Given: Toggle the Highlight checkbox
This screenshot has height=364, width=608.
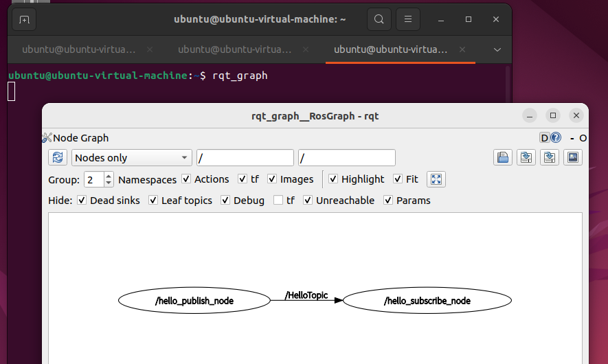Looking at the screenshot, I should (333, 179).
